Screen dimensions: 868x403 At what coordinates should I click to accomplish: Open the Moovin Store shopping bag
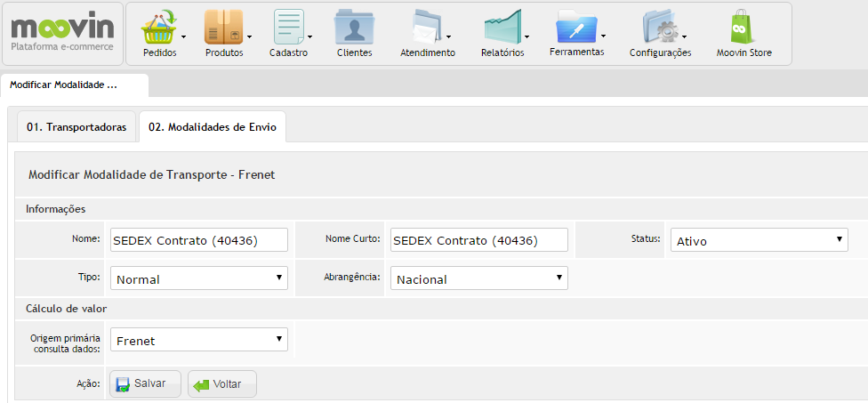click(743, 28)
